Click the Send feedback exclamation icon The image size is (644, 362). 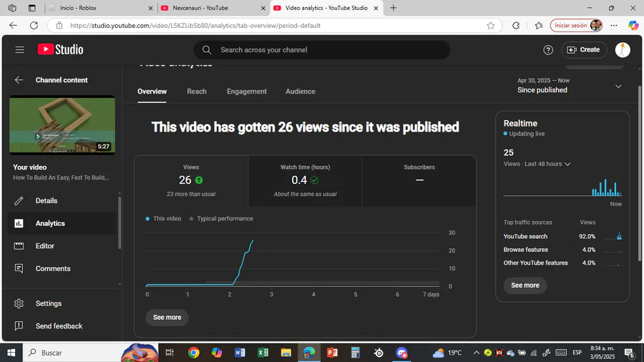19,326
